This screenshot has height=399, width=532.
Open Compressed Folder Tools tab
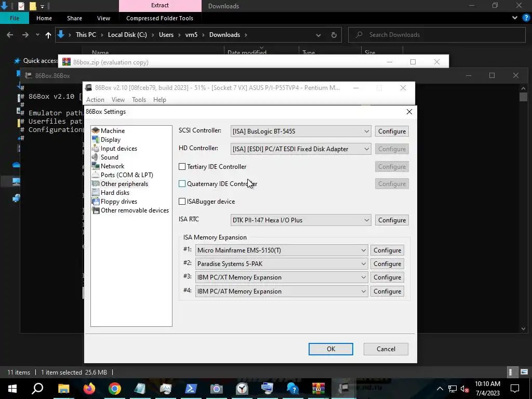point(160,18)
